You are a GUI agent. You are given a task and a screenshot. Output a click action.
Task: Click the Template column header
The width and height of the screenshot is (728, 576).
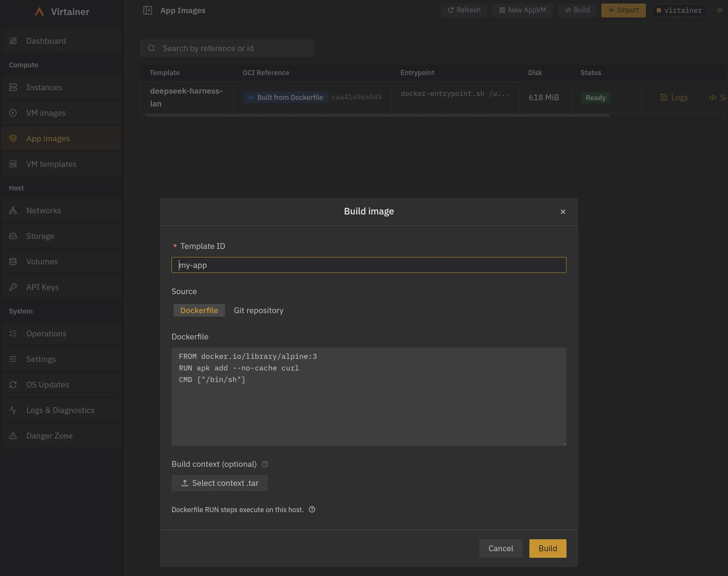(x=165, y=73)
